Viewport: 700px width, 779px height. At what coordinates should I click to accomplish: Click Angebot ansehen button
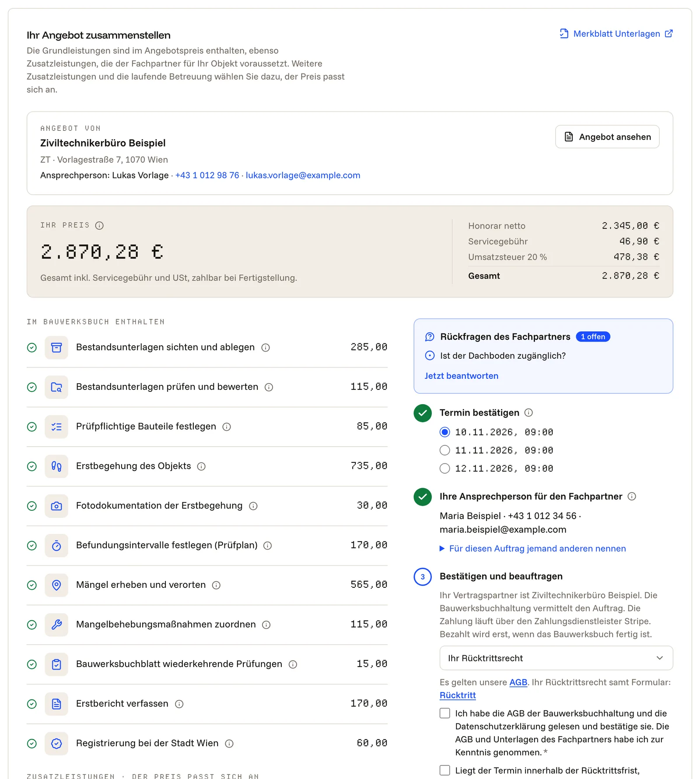click(607, 137)
